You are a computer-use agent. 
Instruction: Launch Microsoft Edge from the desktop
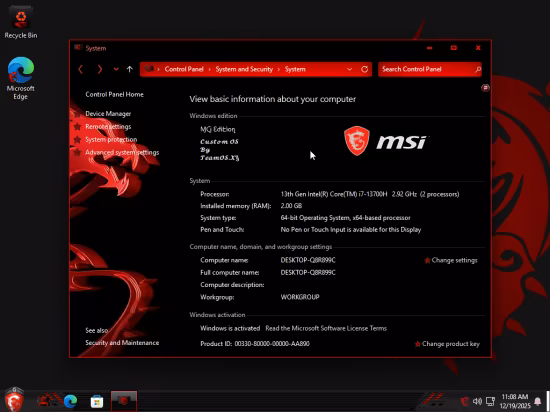pyautogui.click(x=21, y=78)
